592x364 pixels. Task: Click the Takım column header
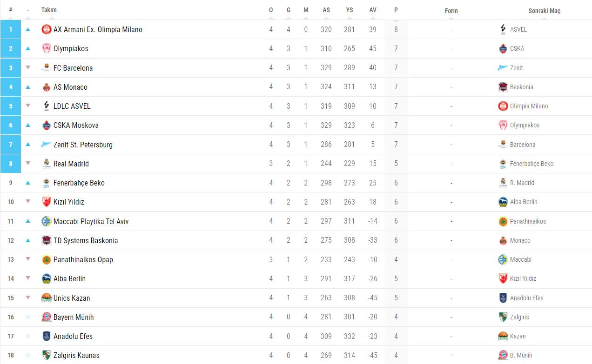tap(49, 10)
